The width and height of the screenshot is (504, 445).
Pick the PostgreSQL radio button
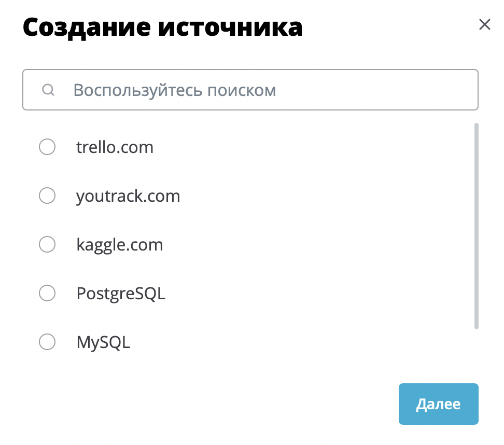click(x=47, y=293)
